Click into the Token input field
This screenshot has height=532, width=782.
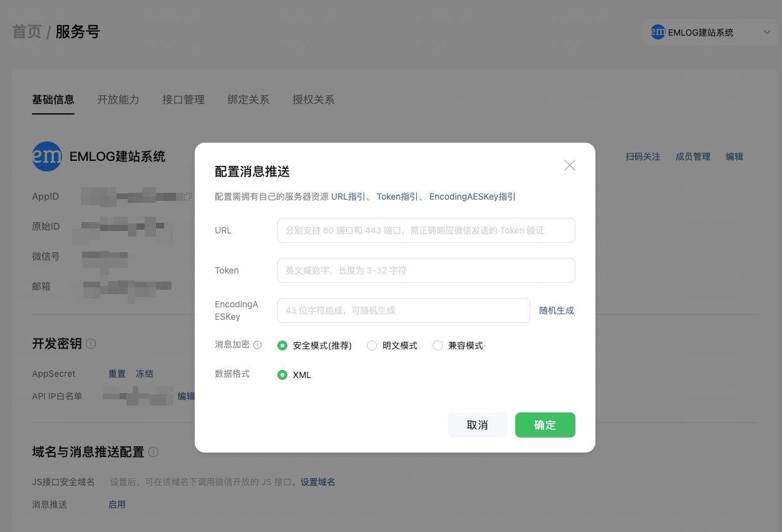pos(426,270)
